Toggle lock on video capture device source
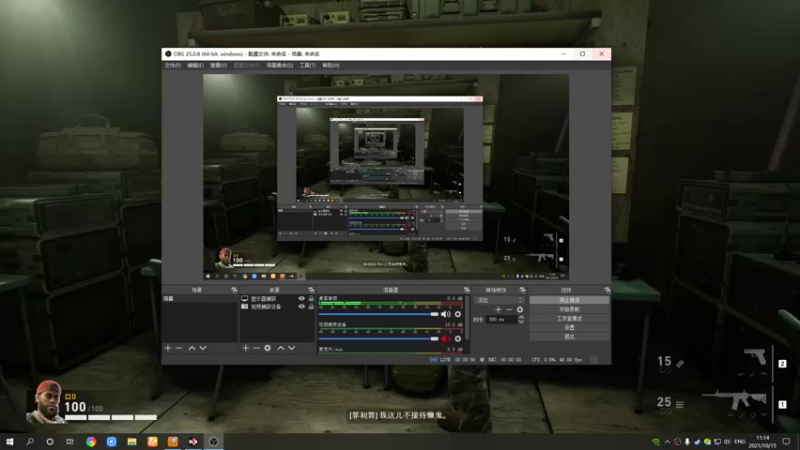The height and width of the screenshot is (450, 800). (311, 307)
